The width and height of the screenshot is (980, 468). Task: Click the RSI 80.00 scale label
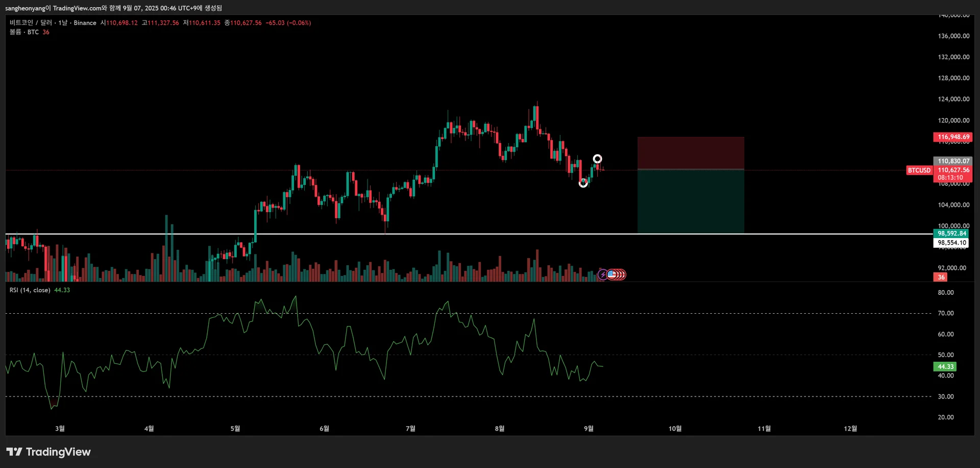[x=945, y=292]
